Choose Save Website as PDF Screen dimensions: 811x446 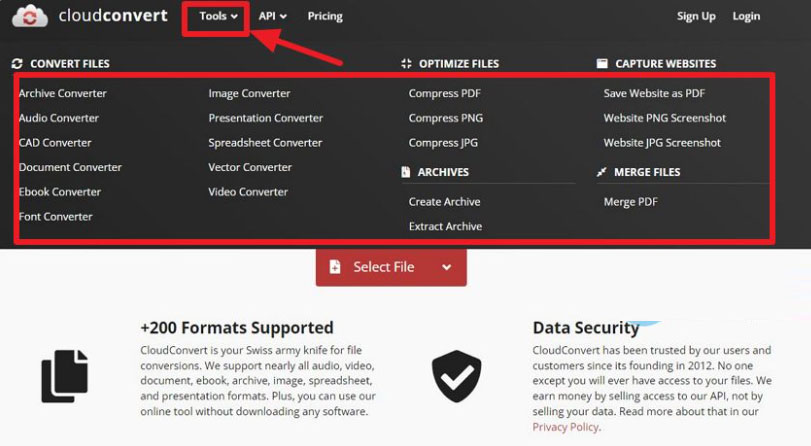point(654,94)
